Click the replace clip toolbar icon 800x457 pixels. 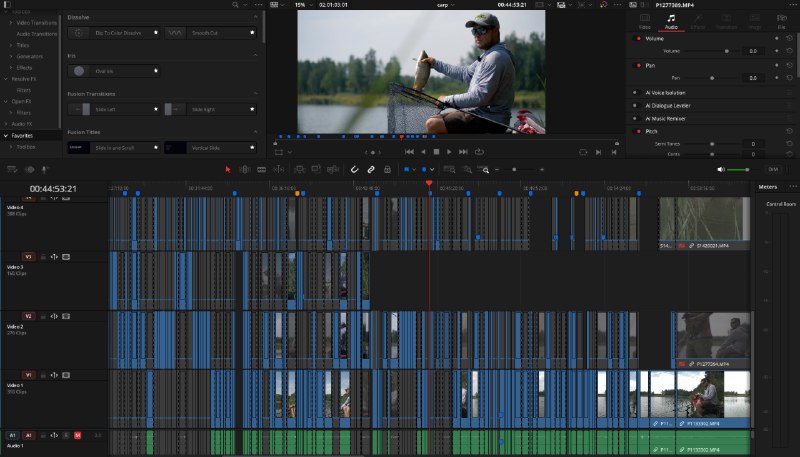pyautogui.click(x=333, y=169)
